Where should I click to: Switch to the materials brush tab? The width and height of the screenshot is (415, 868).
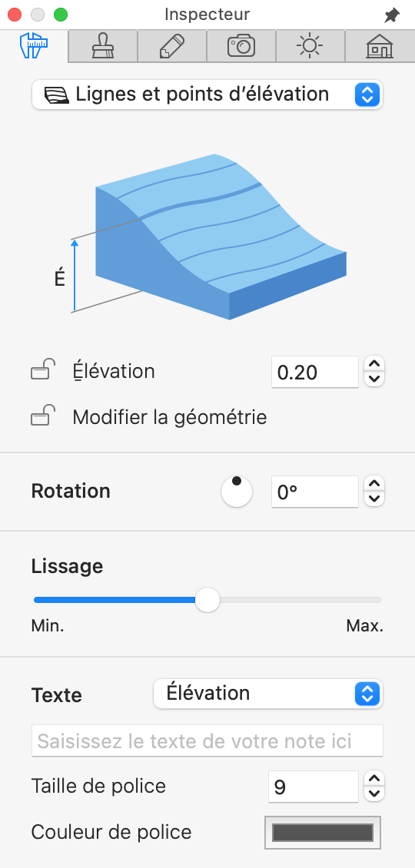(103, 47)
